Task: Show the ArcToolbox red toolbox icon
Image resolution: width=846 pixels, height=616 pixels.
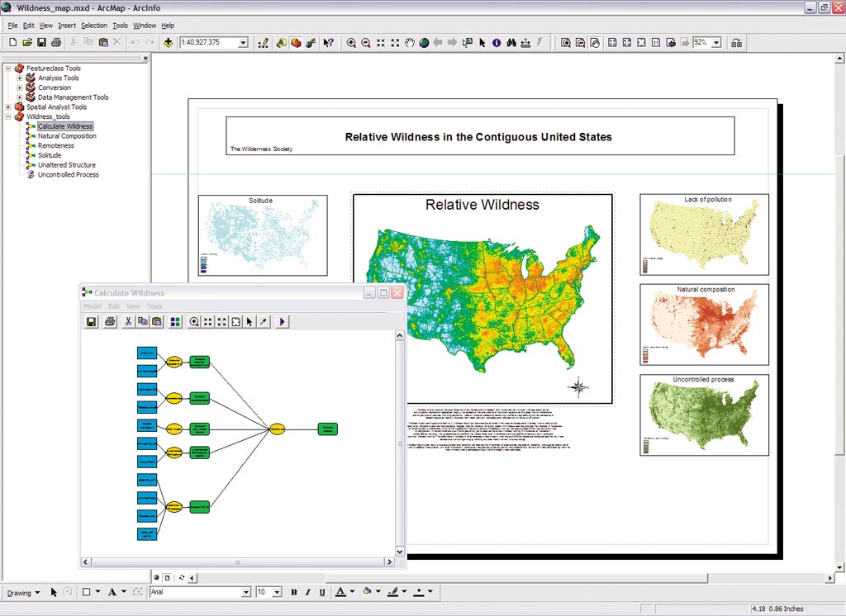Action: [x=296, y=43]
